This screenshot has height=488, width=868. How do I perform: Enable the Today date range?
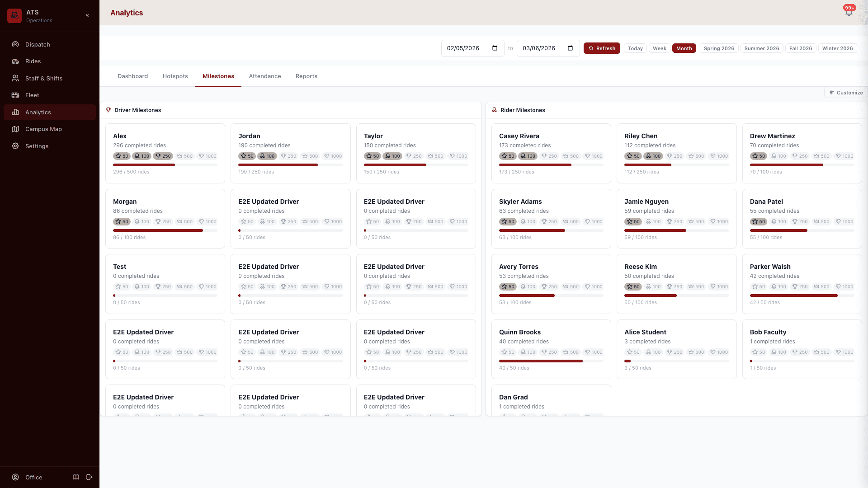[x=635, y=48]
